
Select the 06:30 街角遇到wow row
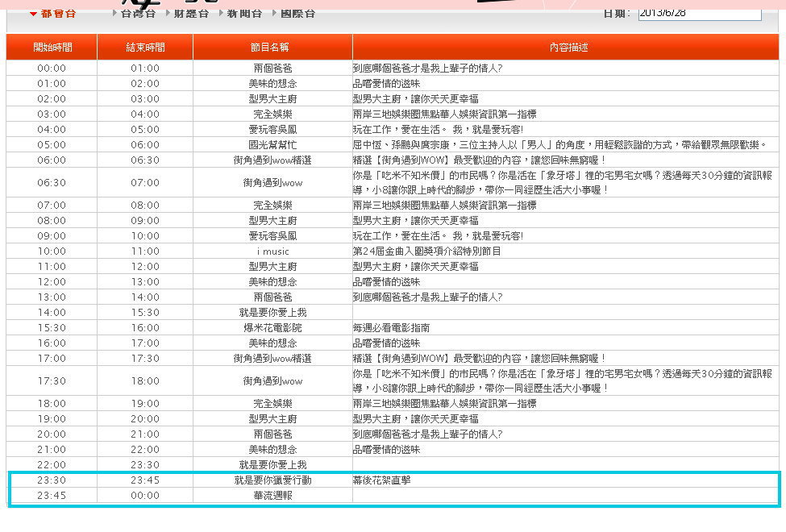[393, 182]
